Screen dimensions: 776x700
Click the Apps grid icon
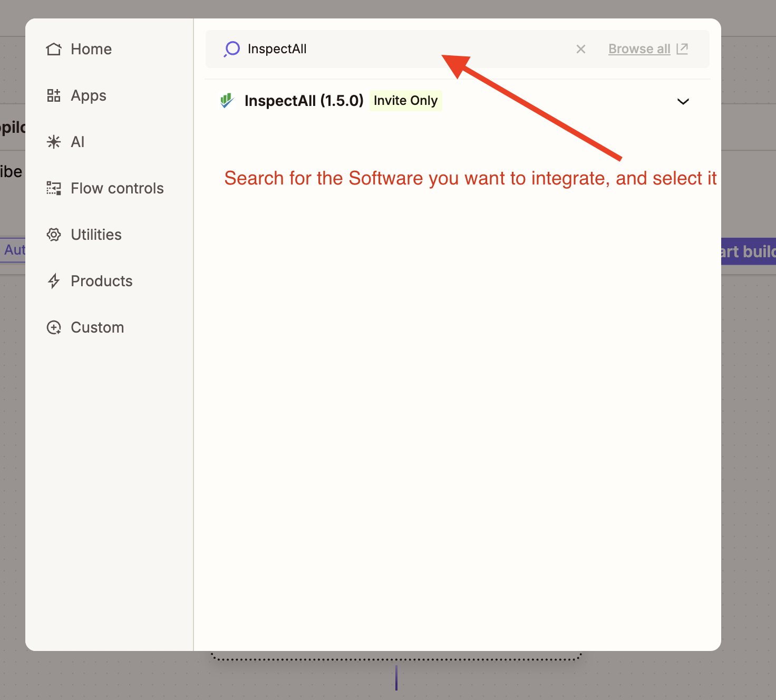54,95
